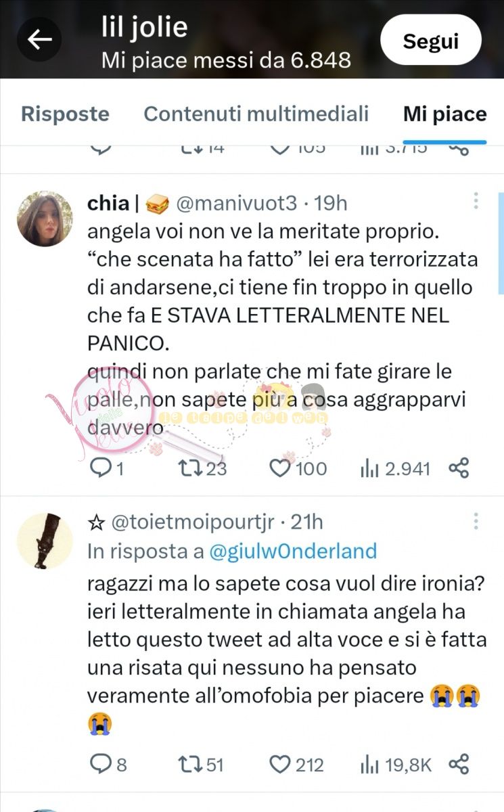504x812 pixels.
Task: Share chia's tweet via share icon
Action: click(459, 468)
